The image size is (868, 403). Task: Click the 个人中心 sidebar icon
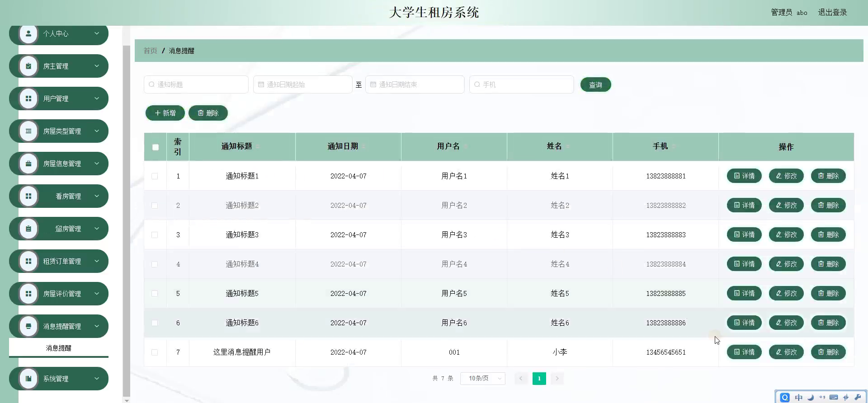tap(28, 33)
